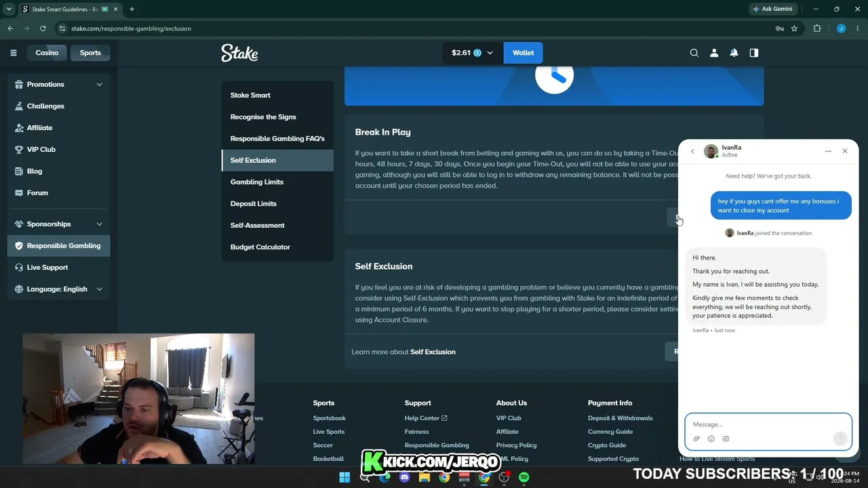
Task: Open the password manager key icon
Action: [x=780, y=28]
